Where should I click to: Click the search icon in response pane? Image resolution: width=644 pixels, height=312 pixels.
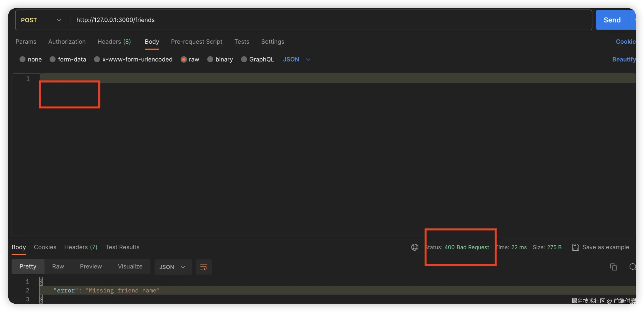633,267
